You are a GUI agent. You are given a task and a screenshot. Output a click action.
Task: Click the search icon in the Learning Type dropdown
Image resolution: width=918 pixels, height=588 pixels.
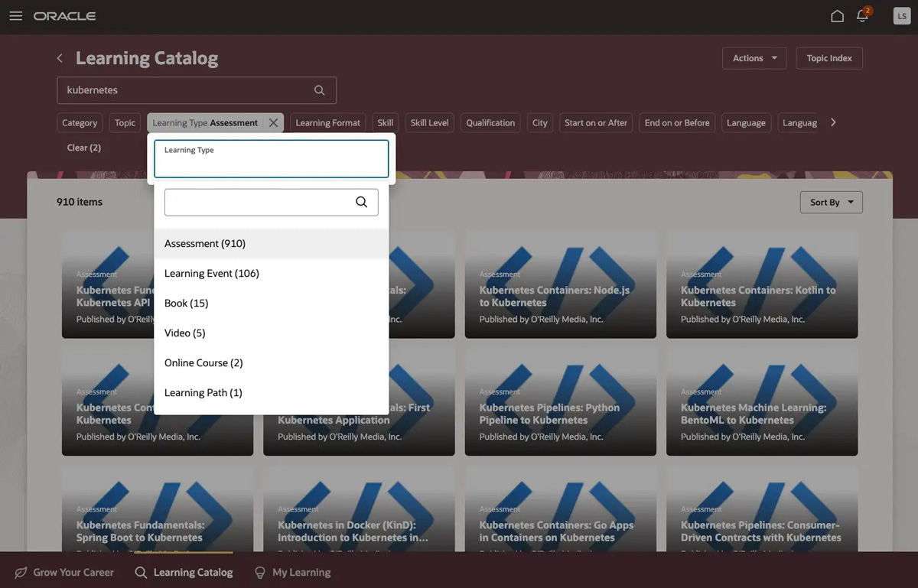pyautogui.click(x=361, y=202)
